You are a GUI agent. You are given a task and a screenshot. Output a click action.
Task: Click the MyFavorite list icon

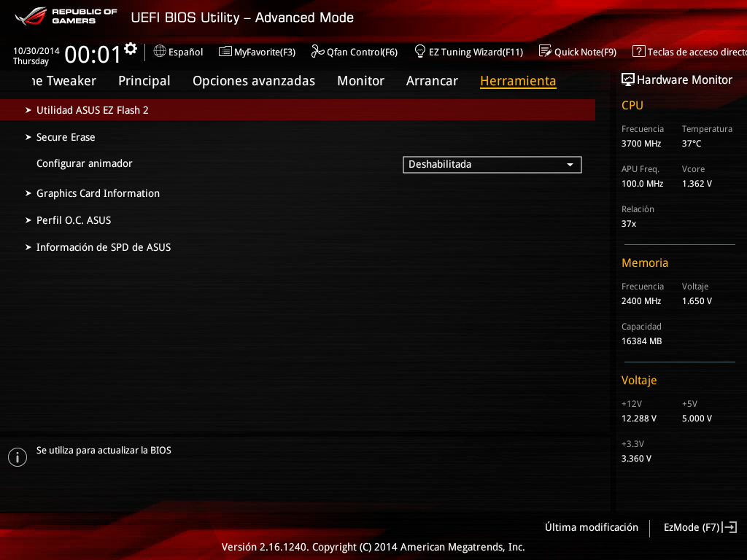(x=225, y=52)
